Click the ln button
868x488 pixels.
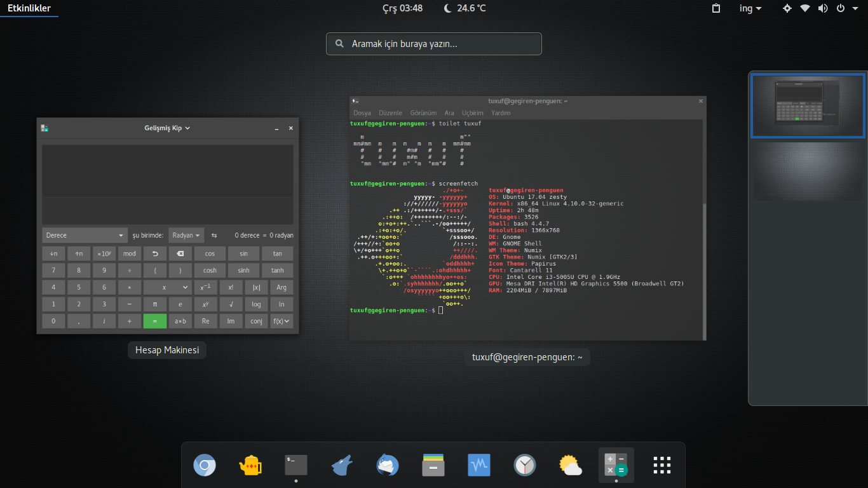[x=282, y=304]
